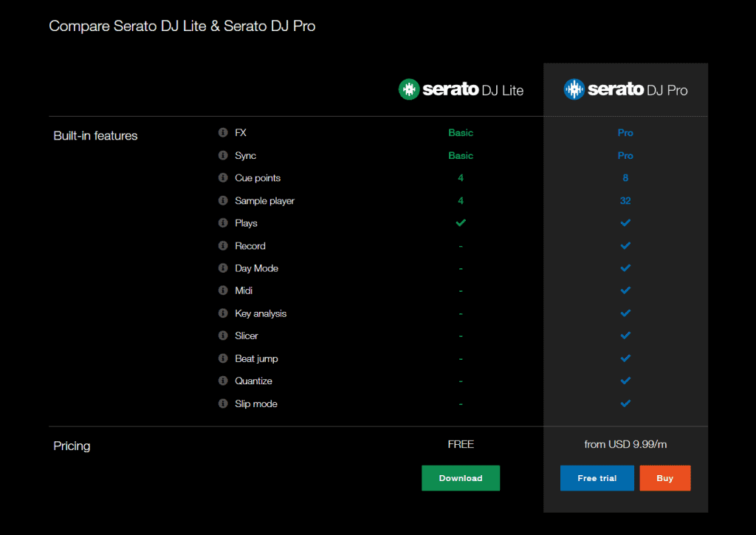756x535 pixels.
Task: Click the Pro checkmark in Slicer row
Action: [625, 335]
